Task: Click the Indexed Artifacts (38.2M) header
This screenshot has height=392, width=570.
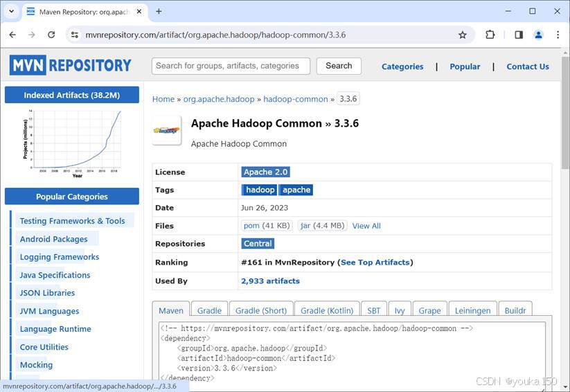Action: click(72, 95)
